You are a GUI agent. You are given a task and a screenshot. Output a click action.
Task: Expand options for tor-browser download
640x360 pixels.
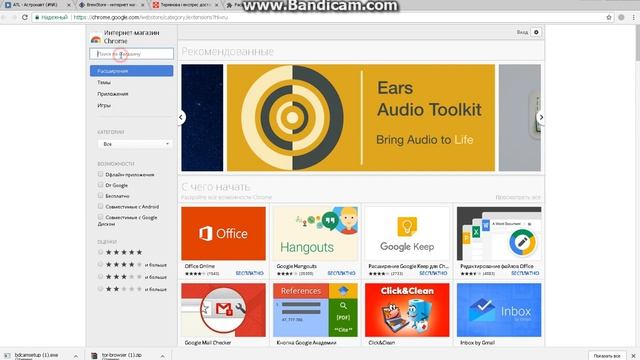(162, 356)
